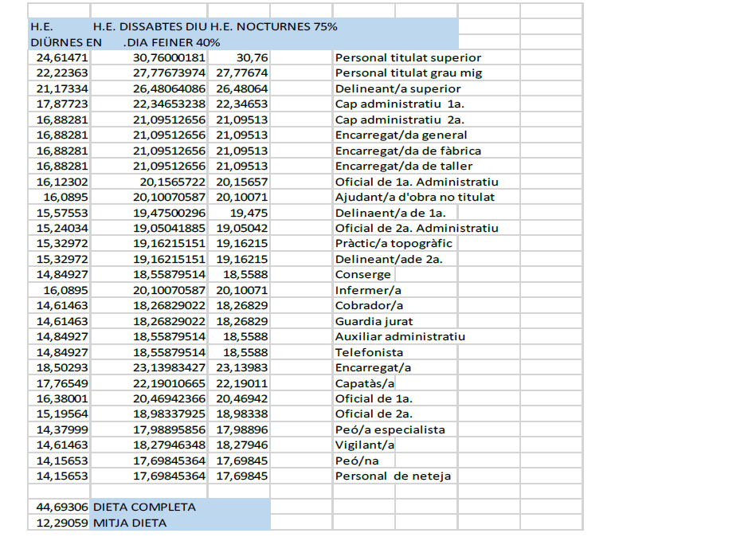The width and height of the screenshot is (756, 537).
Task: Select the 'Delineant/a superior' cell
Action: click(398, 88)
